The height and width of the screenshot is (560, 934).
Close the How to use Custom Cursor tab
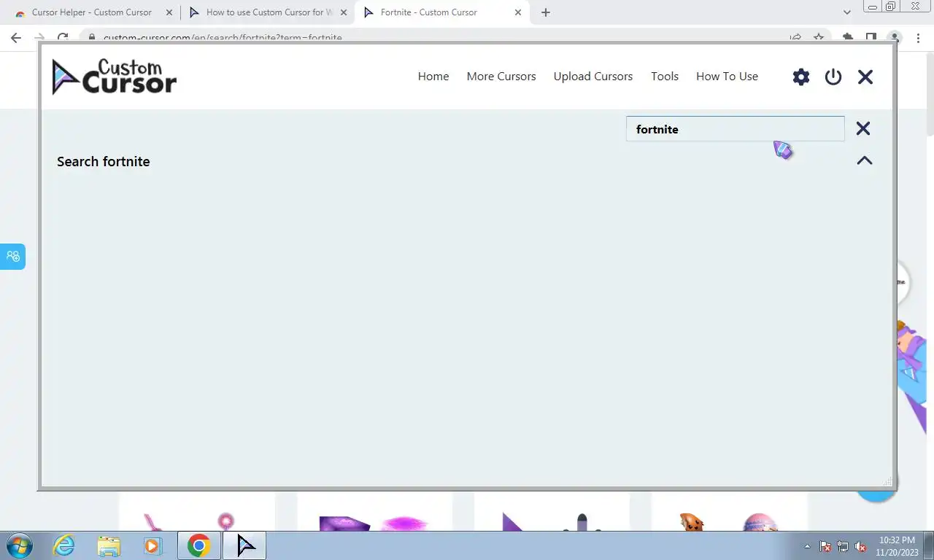click(344, 12)
